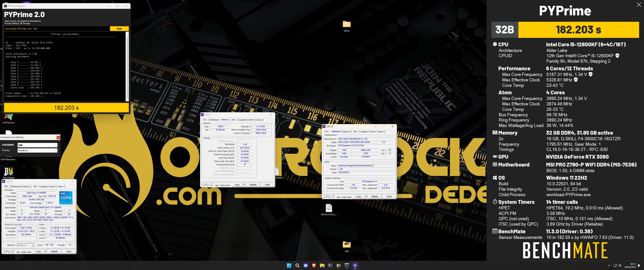Open the Mainboard tab in the CPU-Z processor window
Screen dimensions: 644x270
tap(16, 186)
